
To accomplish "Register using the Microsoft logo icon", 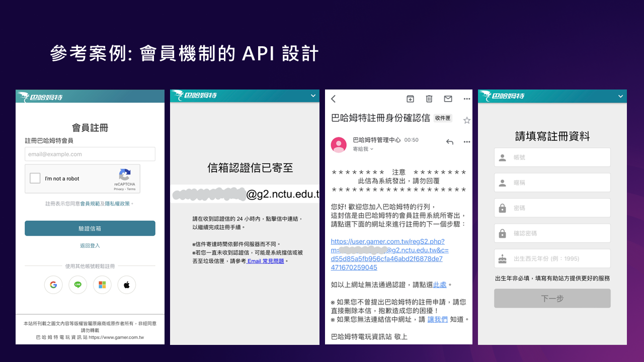I will [102, 285].
